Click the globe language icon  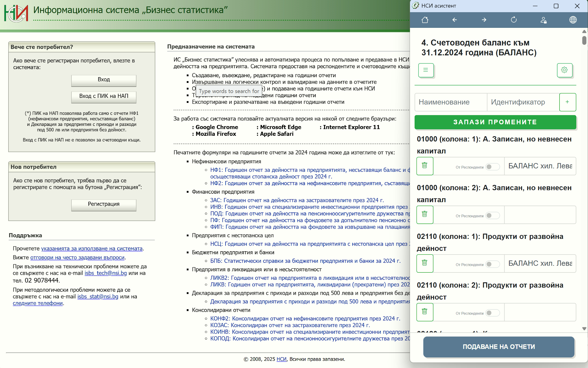tap(573, 20)
